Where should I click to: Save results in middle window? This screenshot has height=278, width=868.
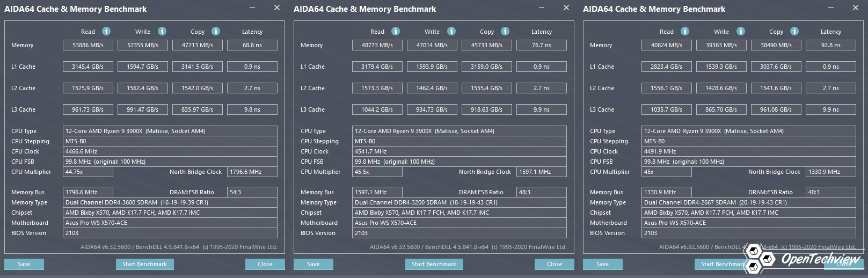coord(313,264)
